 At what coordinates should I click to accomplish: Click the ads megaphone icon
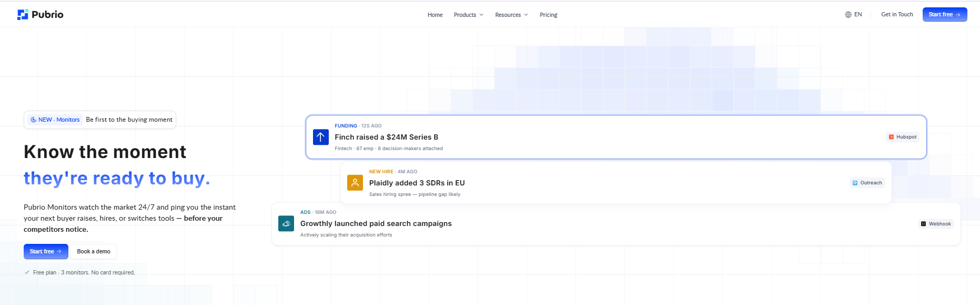point(286,223)
